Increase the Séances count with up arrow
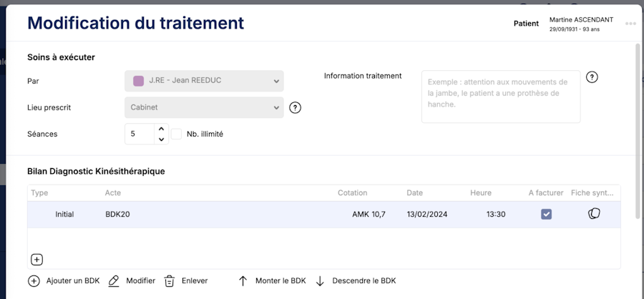This screenshot has width=644, height=299. tap(161, 129)
